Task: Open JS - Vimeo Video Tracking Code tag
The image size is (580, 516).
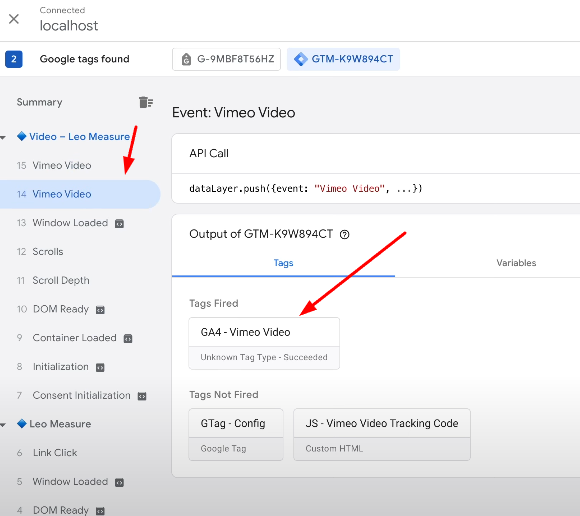Action: (382, 434)
